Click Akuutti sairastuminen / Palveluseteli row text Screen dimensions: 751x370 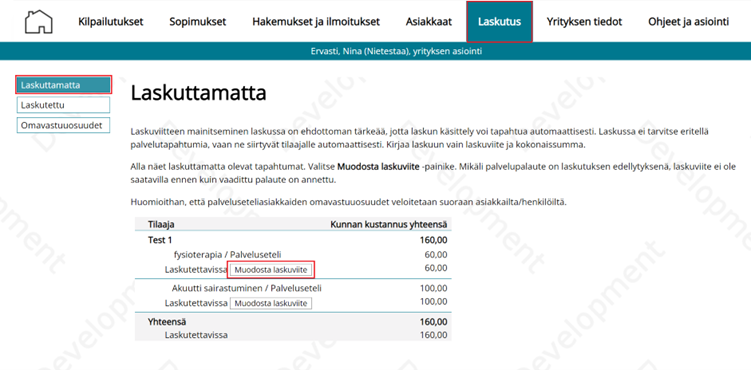click(x=246, y=288)
